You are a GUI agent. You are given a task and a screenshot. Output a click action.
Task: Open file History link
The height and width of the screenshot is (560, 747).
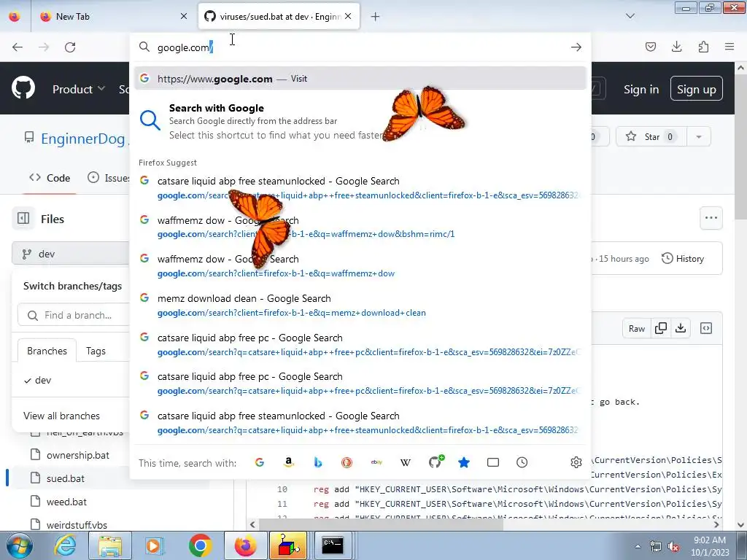click(683, 259)
